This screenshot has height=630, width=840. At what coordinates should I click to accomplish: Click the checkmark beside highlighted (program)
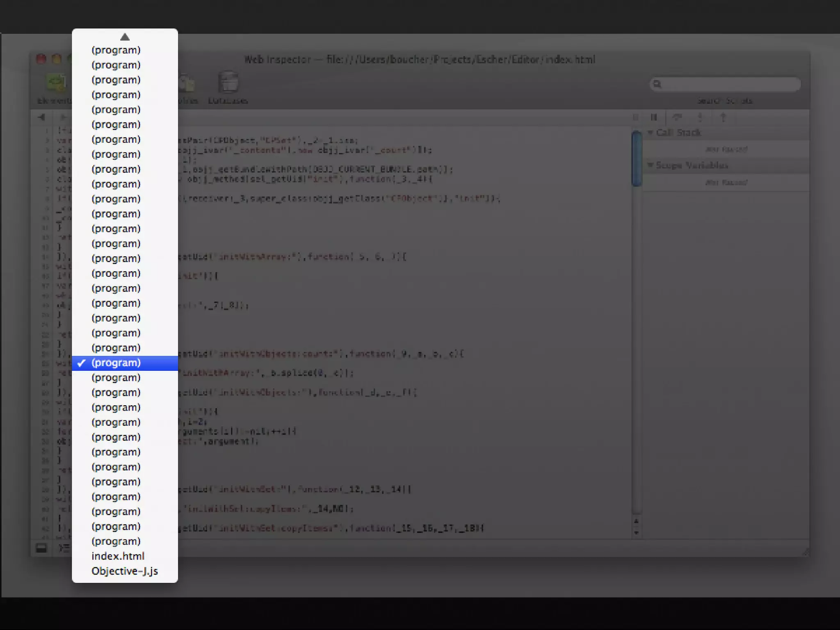click(x=82, y=363)
